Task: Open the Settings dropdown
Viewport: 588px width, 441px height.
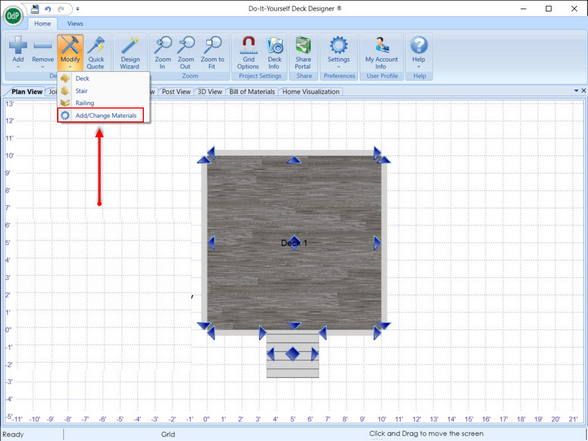Action: 339,53
